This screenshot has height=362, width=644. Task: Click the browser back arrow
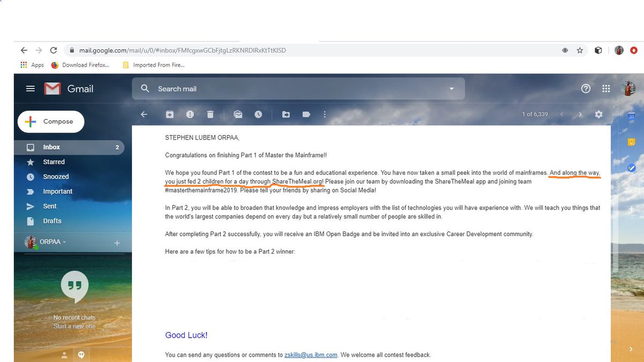[x=24, y=50]
